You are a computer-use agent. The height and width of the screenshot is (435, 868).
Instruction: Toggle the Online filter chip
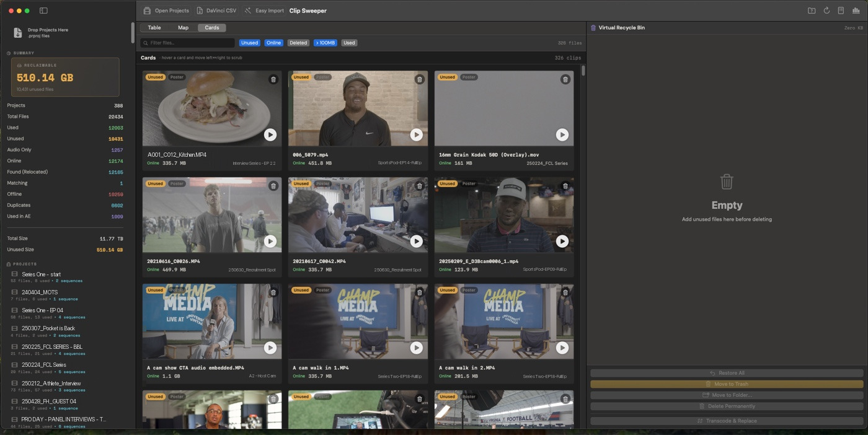[x=273, y=43]
